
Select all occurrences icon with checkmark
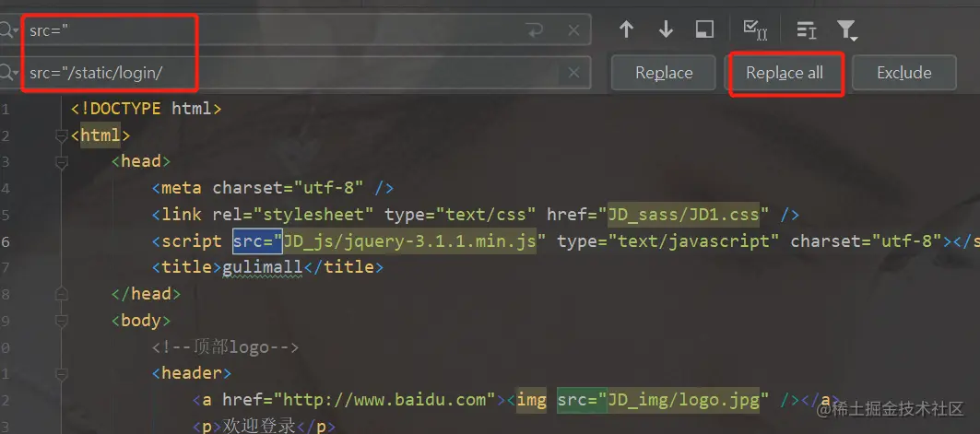754,29
